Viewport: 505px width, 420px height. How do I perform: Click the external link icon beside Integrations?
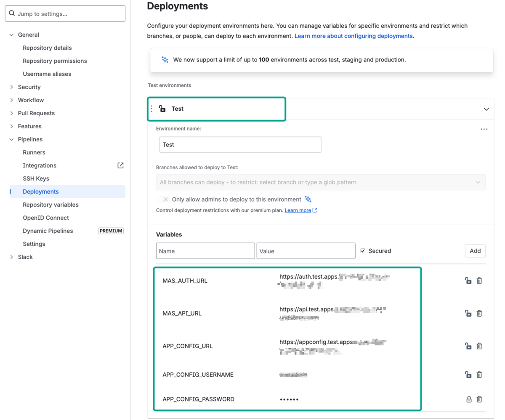pos(120,165)
